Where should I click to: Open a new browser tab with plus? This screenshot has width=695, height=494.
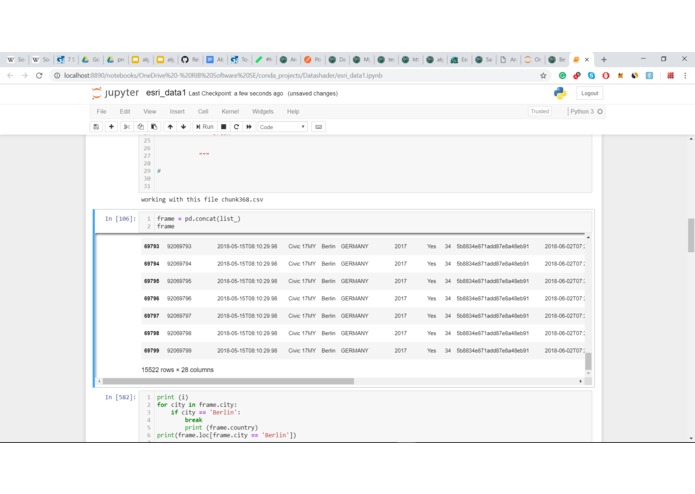coord(604,59)
